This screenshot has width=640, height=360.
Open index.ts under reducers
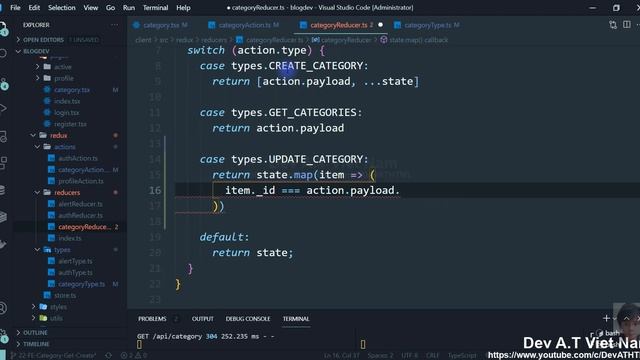pyautogui.click(x=70, y=238)
